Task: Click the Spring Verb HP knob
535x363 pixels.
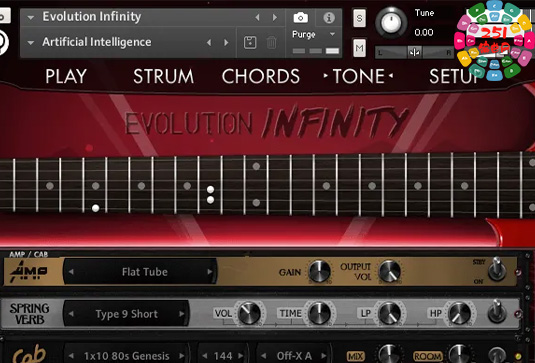Action: click(459, 313)
